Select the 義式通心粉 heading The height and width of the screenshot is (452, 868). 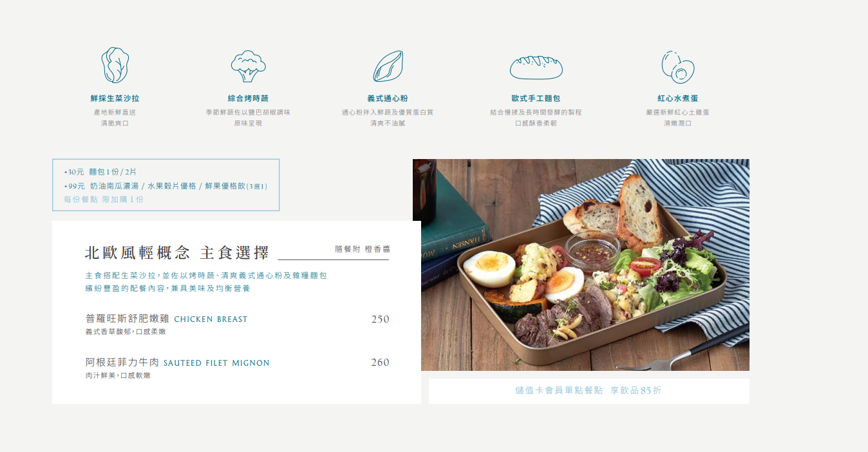point(388,99)
